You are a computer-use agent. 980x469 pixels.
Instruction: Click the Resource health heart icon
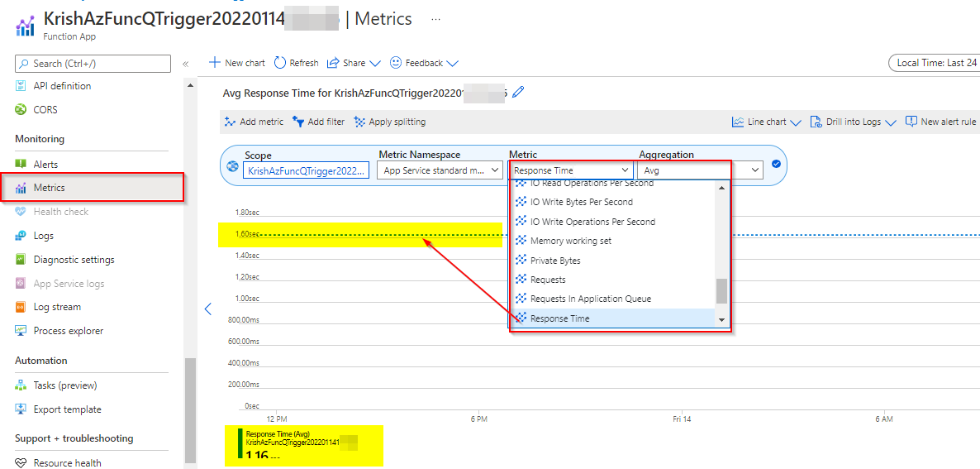[x=21, y=463]
